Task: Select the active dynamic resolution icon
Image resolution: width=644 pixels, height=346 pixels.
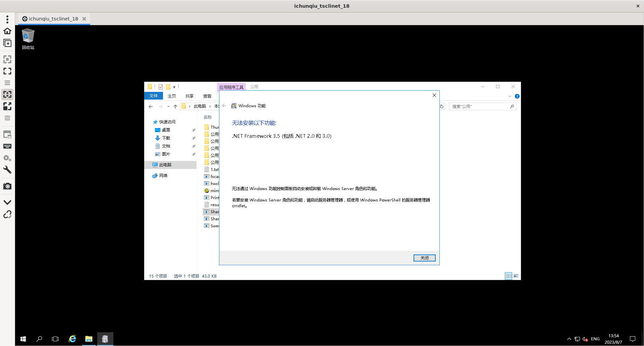Action: click(x=7, y=95)
